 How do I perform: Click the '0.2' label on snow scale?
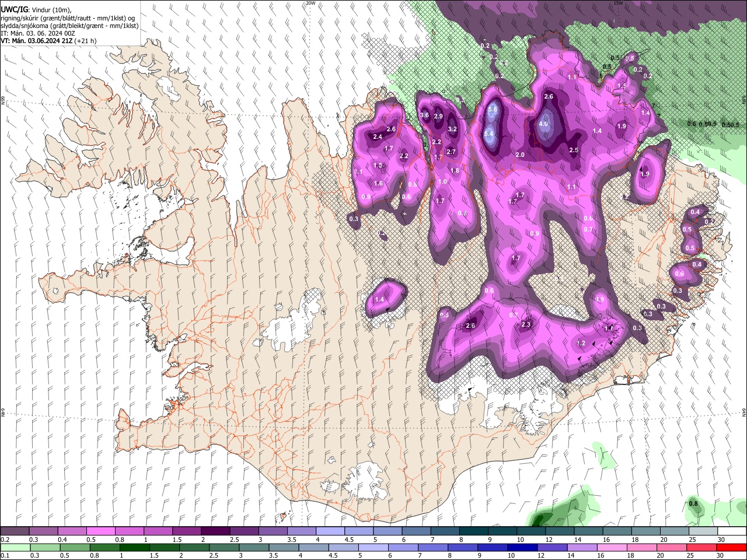tap(5, 540)
